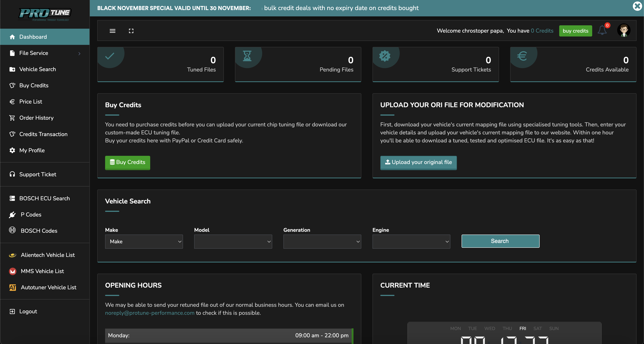Click the Support Ticket headset icon
Screen dimensions: 644x344
point(12,174)
